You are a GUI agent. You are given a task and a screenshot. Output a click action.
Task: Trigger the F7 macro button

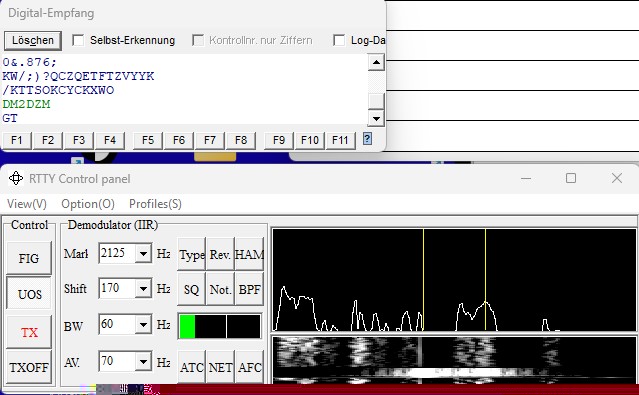coord(210,141)
